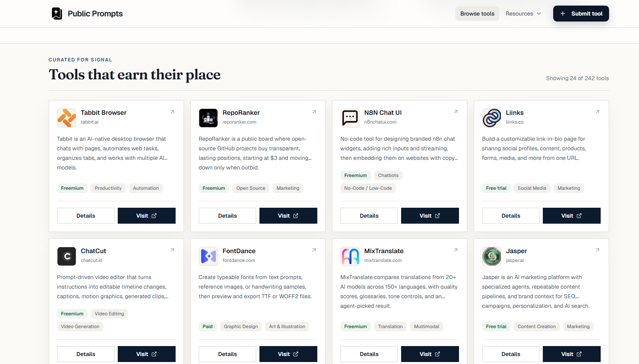Image resolution: width=639 pixels, height=364 pixels.
Task: Click N8N Chat UI card's arrow icon
Action: 456,112
